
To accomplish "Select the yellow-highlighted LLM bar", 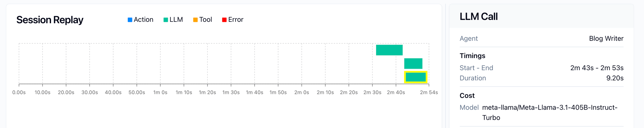I will [x=416, y=77].
